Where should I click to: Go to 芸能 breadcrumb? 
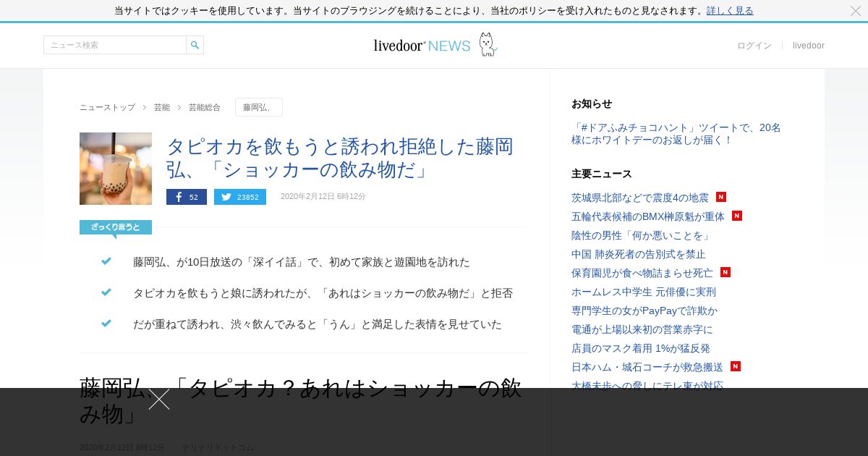[162, 107]
